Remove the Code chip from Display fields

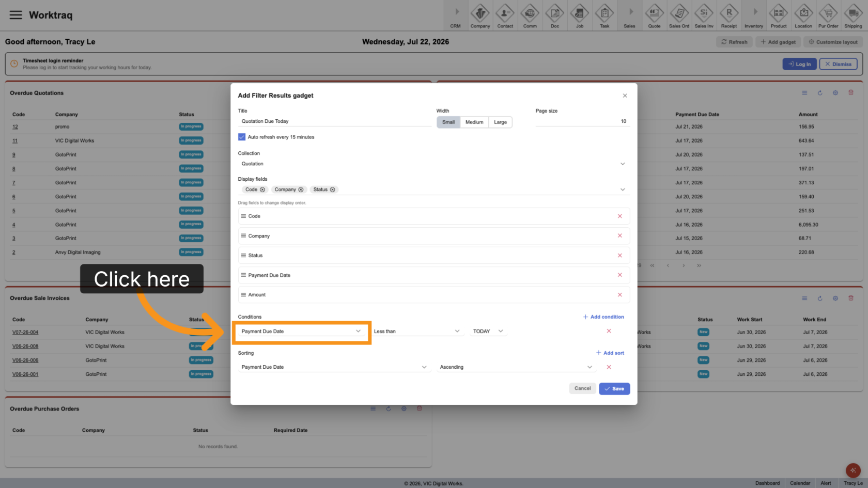[x=262, y=190]
